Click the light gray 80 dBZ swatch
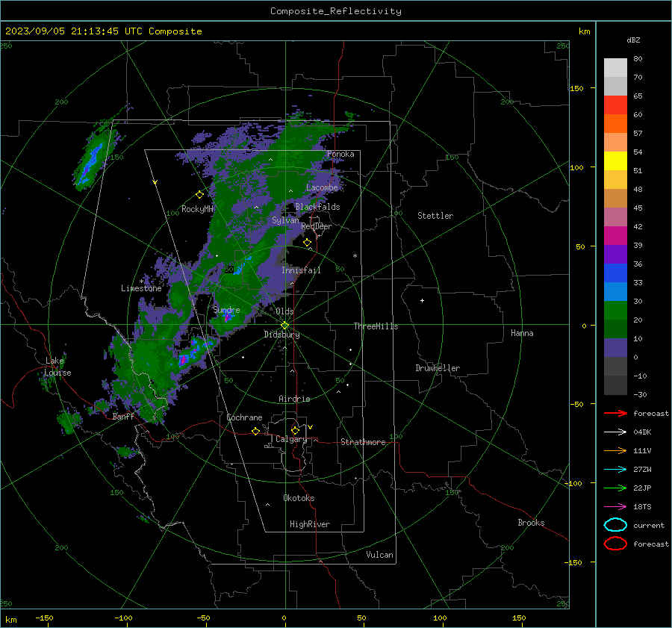672x628 pixels. point(615,67)
